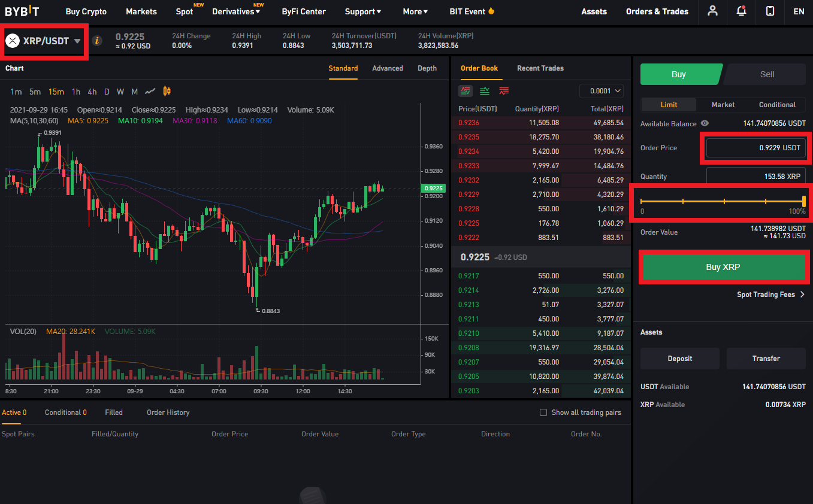Click the XRP coin icon
Viewport: 813px width, 504px height.
[x=13, y=41]
